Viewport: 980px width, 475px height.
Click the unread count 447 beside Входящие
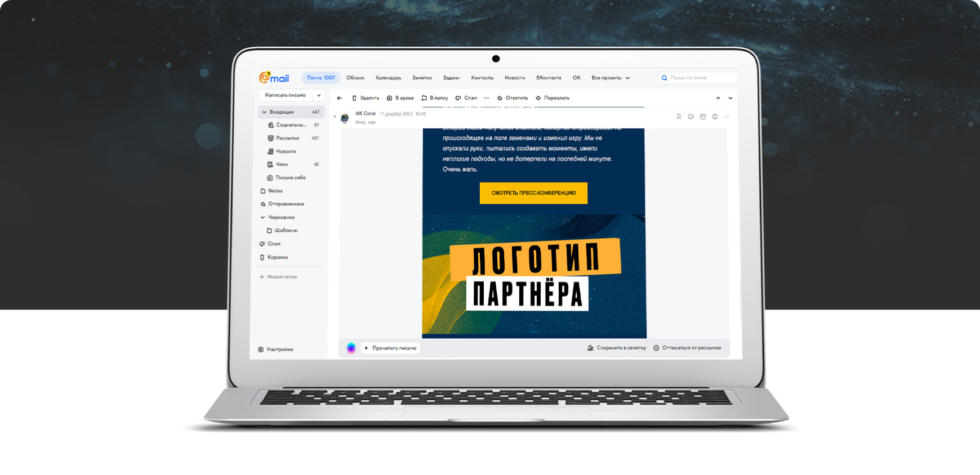(315, 112)
